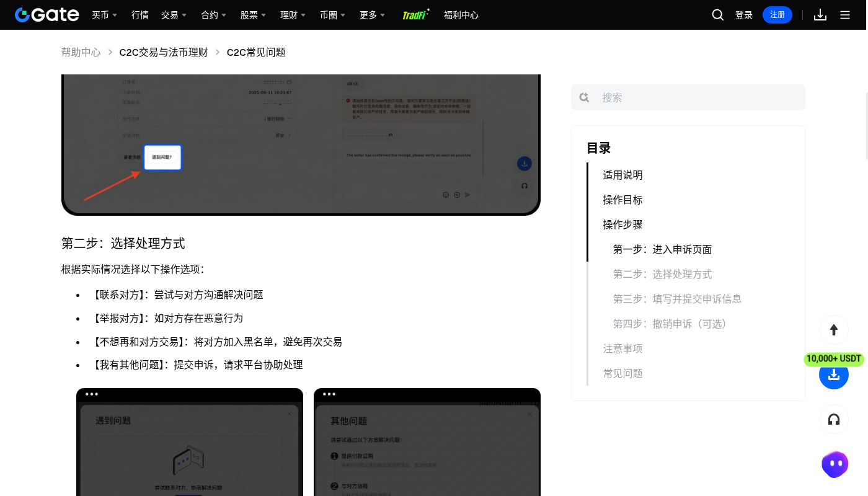Screen dimensions: 868x496
Task: Jump to 第二步：选择处理方式 in contents
Action: pyautogui.click(x=662, y=274)
